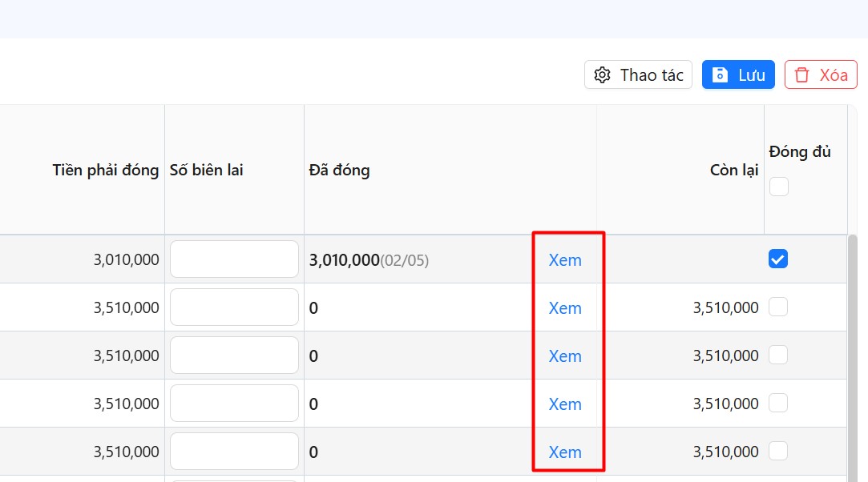The image size is (868, 482).
Task: Delete using the Xóa button
Action: pos(821,75)
